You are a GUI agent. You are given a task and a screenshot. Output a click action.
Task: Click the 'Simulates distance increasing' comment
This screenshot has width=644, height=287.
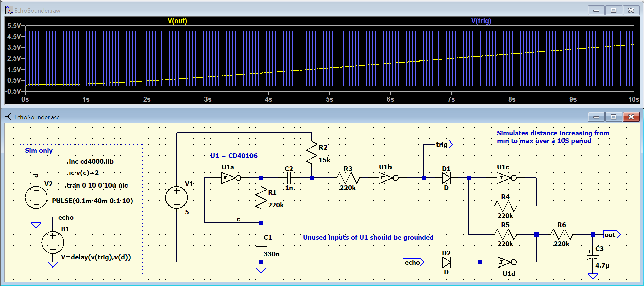[553, 137]
